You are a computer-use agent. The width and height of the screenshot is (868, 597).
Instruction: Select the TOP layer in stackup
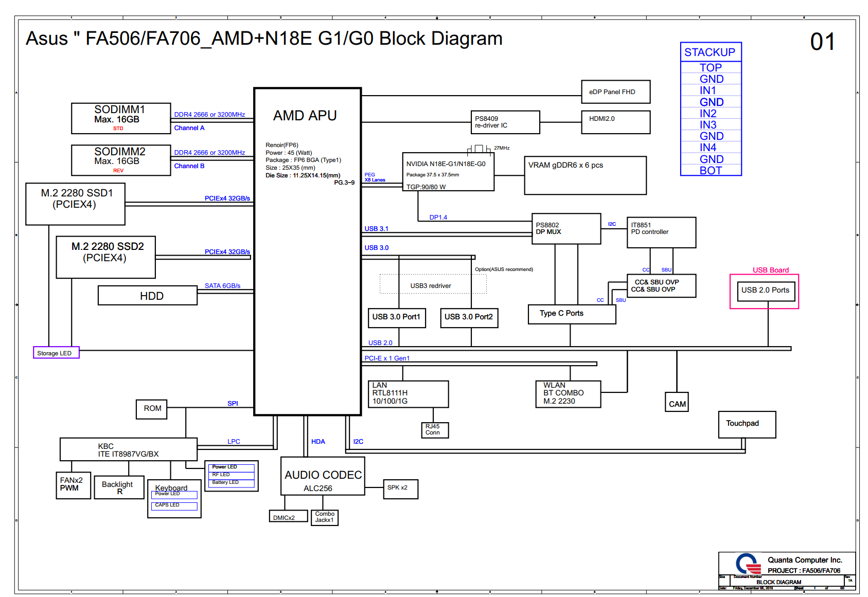711,68
